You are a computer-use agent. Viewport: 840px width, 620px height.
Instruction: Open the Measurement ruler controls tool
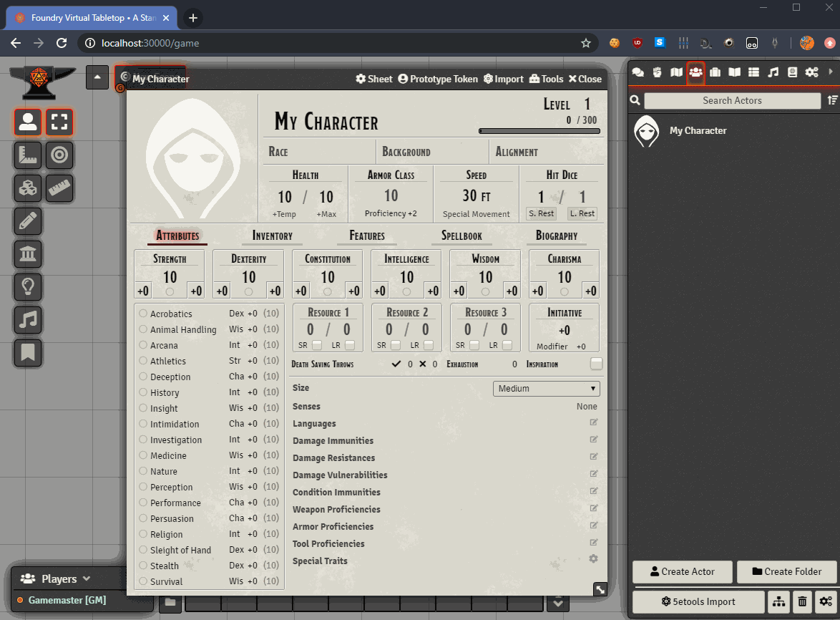click(x=28, y=155)
